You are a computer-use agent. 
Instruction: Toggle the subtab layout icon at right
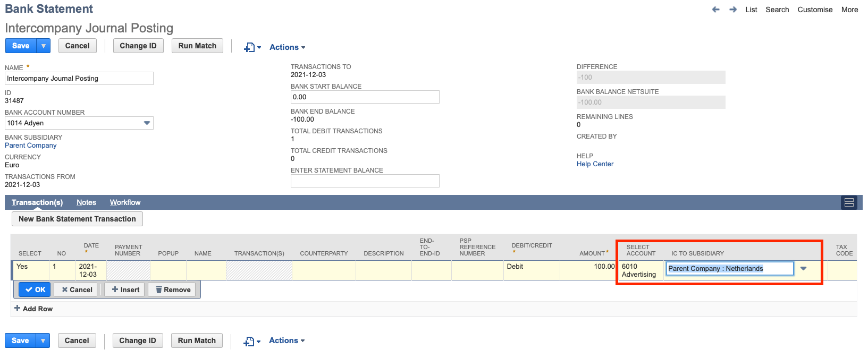[849, 202]
